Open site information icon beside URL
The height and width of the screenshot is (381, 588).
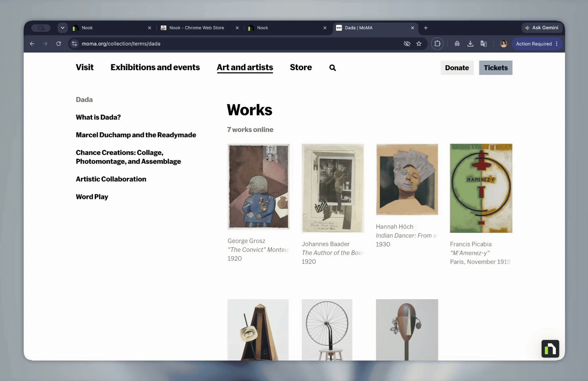(74, 44)
